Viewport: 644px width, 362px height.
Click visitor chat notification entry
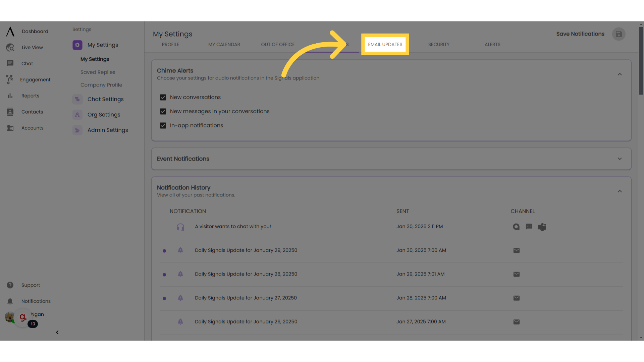pyautogui.click(x=233, y=226)
